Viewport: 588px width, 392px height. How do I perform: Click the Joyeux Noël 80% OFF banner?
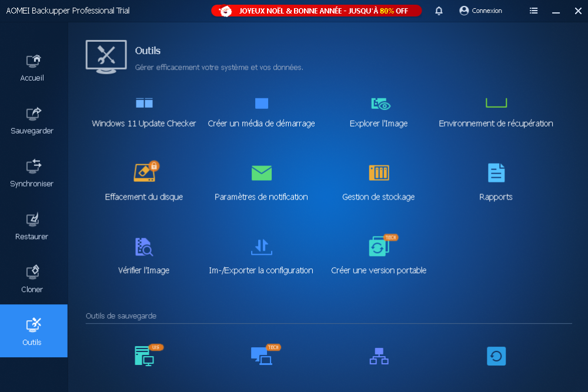(316, 11)
